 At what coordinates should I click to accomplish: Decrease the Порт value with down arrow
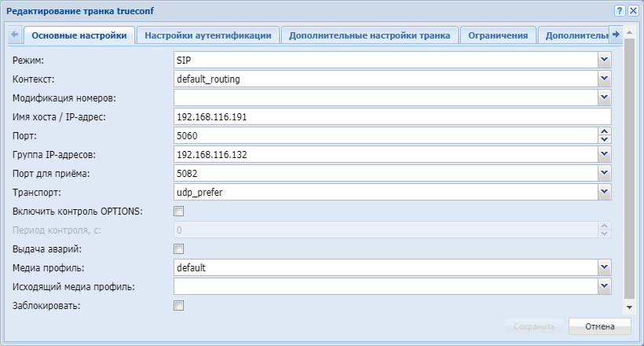point(605,139)
